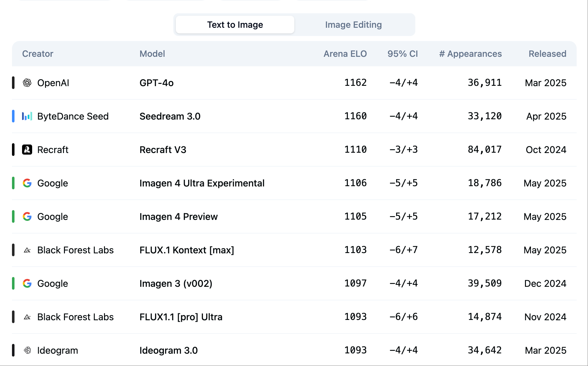
Task: Click the appearances count 84,017
Action: (x=485, y=150)
